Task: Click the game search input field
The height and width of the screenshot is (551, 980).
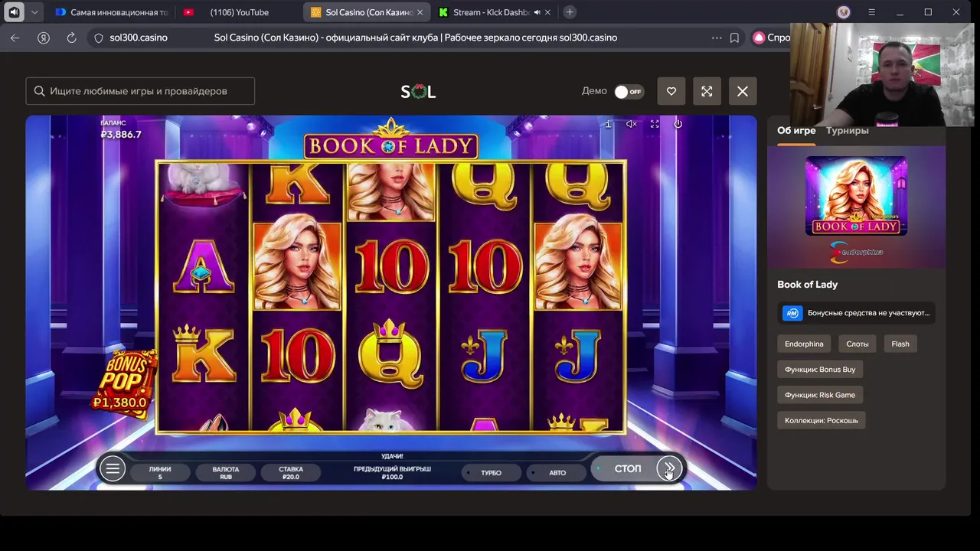Action: point(140,91)
